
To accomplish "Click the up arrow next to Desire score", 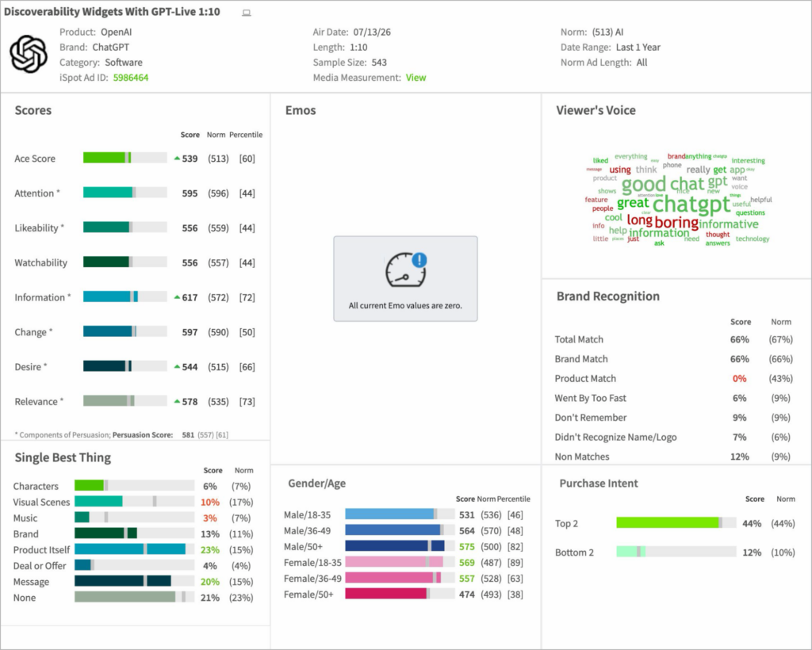I will pyautogui.click(x=177, y=366).
